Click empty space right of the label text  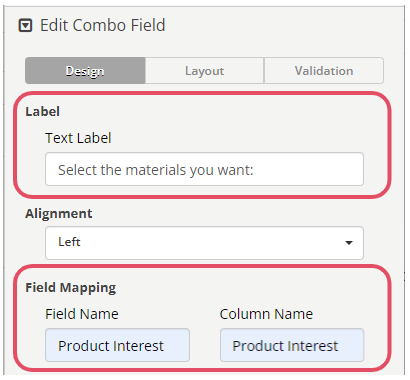point(307,169)
